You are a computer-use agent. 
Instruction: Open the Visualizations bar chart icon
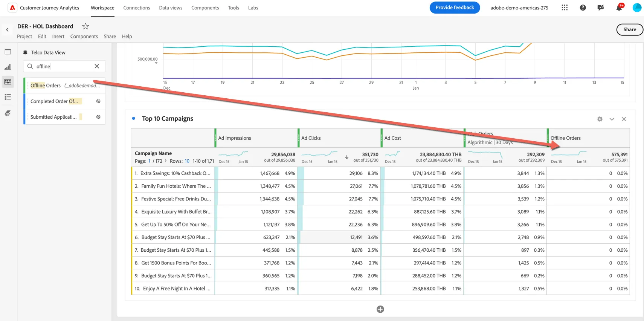pyautogui.click(x=8, y=67)
